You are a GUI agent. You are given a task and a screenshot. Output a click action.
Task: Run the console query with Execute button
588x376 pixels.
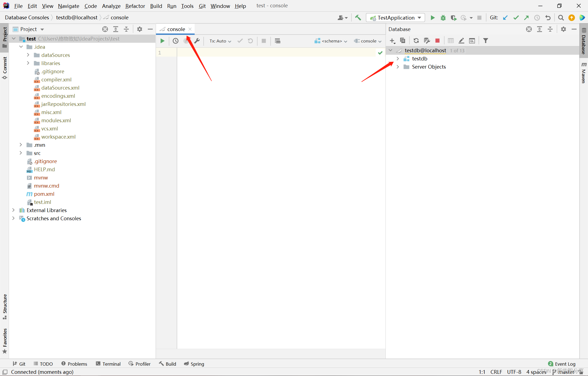click(x=162, y=41)
